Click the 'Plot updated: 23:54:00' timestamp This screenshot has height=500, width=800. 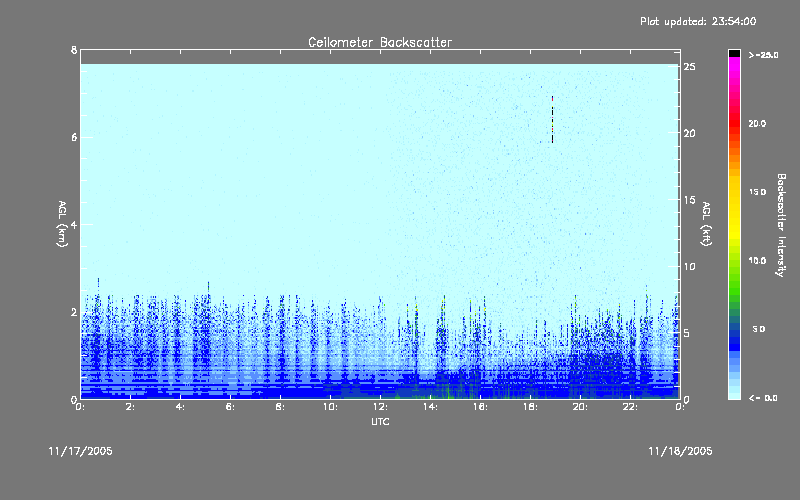point(698,21)
